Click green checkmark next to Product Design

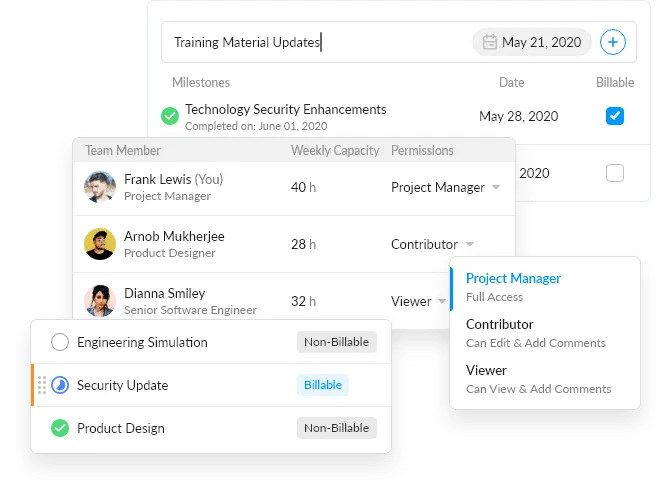[x=60, y=428]
